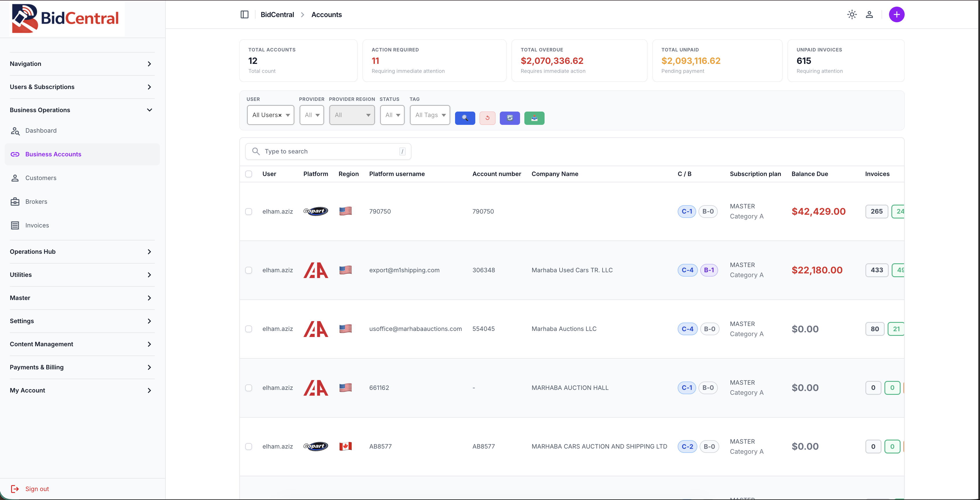Click the C-1 badge in 790750 row
Viewport: 980px width, 500px height.
(687, 211)
